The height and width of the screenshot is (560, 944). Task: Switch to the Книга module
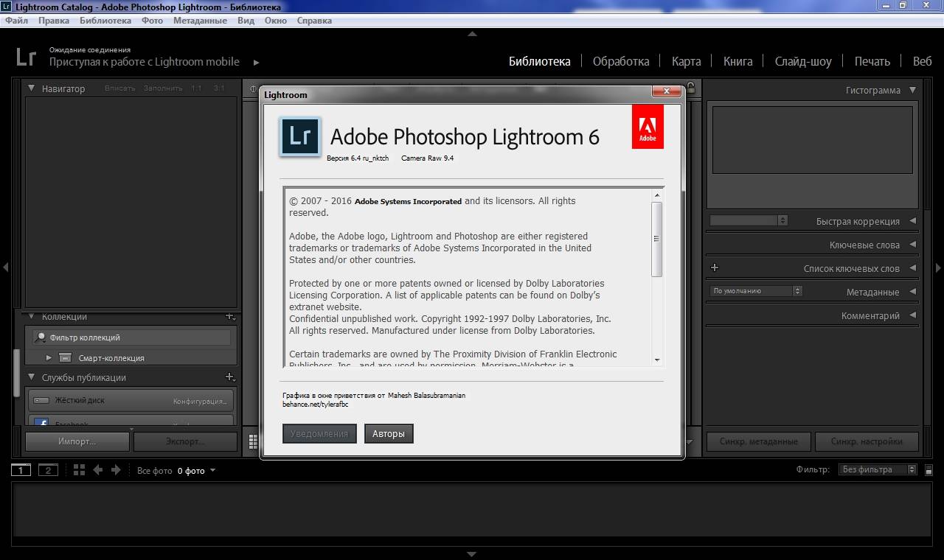tap(737, 61)
